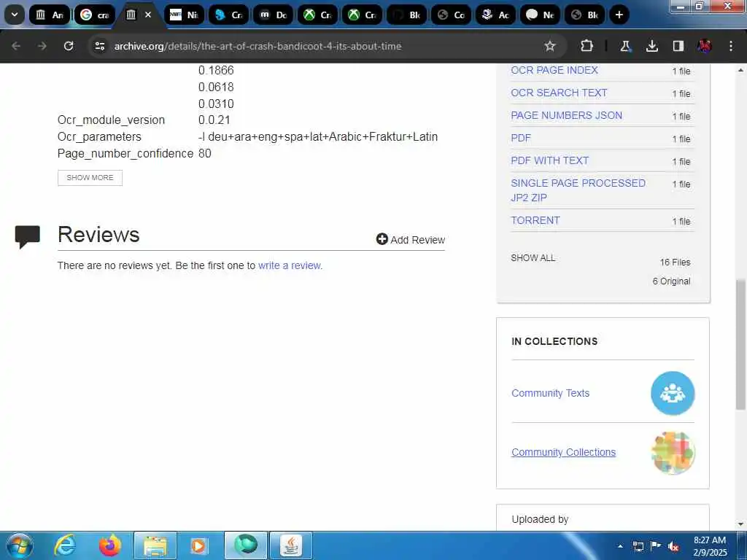This screenshot has height=560, width=747.
Task: Open the Downloads icon
Action: [651, 46]
